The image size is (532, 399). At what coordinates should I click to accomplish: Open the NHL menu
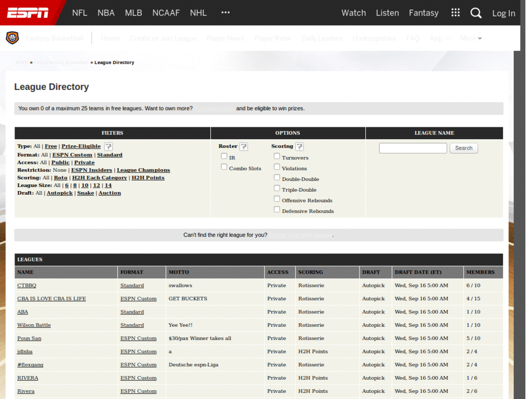(198, 13)
